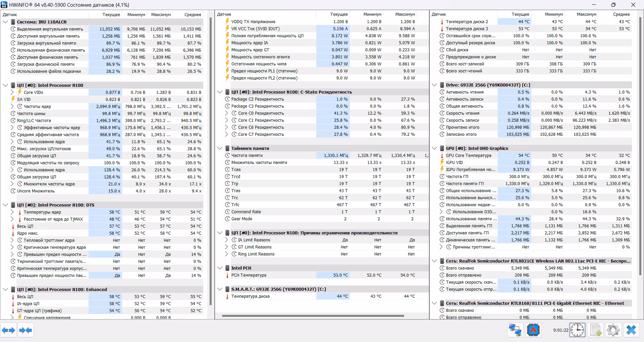Image resolution: width=644 pixels, height=342 pixels.
Task: Click the chip icon of Intel PCH header
Action: coord(227,268)
